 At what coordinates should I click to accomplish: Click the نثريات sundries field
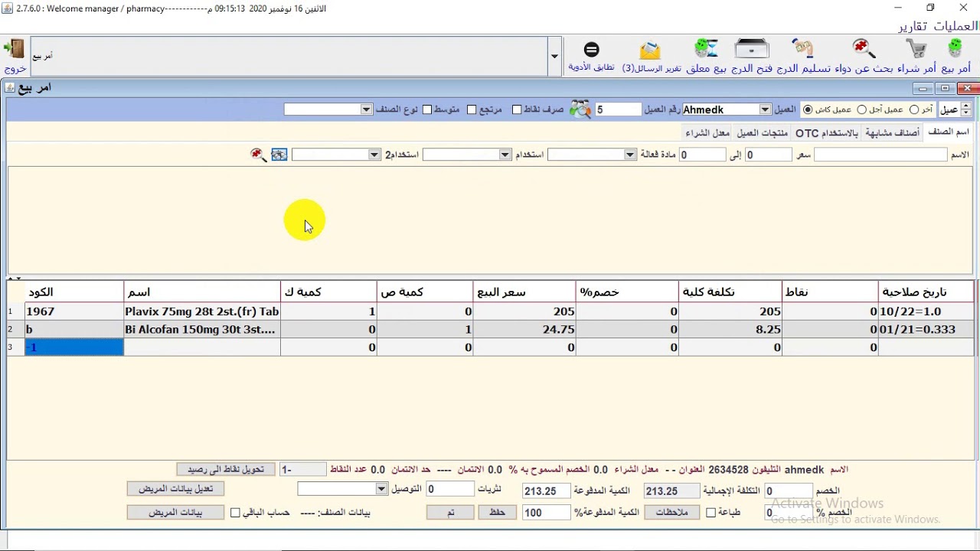coord(450,489)
